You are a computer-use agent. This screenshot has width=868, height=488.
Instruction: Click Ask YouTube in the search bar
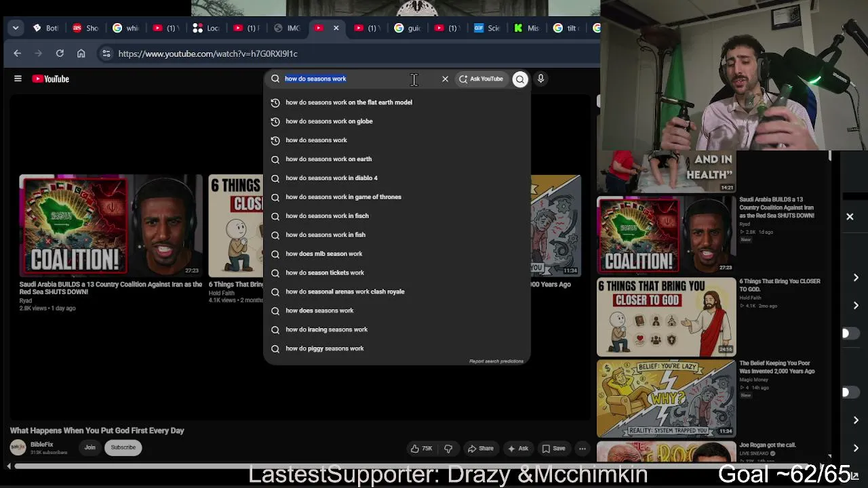pos(481,79)
